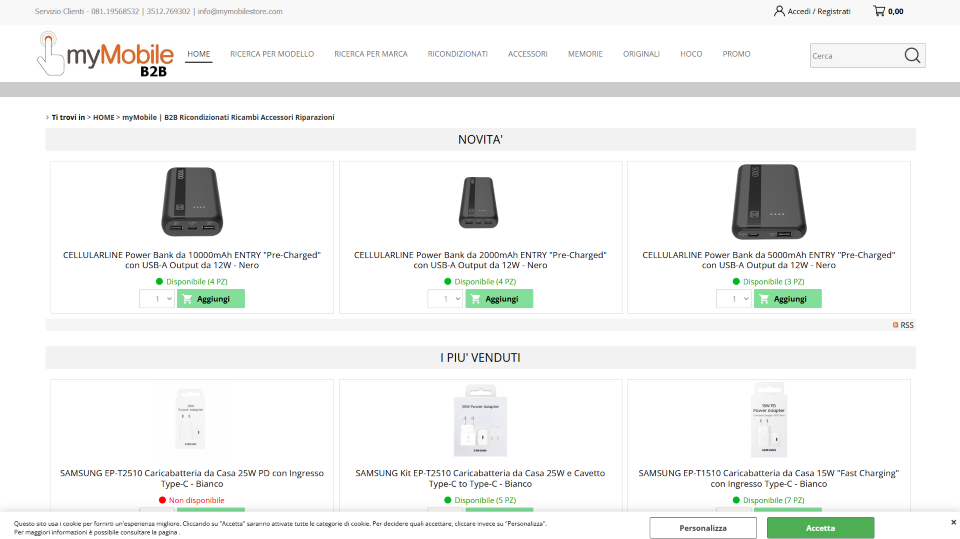Click 'Disponibile (5 PZ)' availability text

pos(485,500)
